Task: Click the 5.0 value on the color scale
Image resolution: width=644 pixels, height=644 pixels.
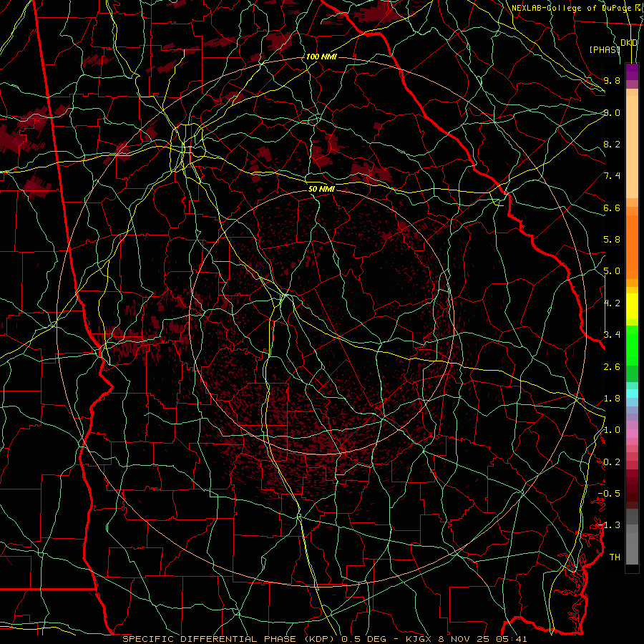Action: 612,271
